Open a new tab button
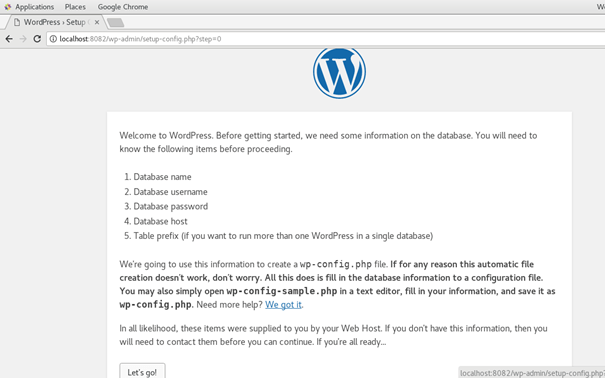Screen dimensions: 605x378 click(x=115, y=23)
